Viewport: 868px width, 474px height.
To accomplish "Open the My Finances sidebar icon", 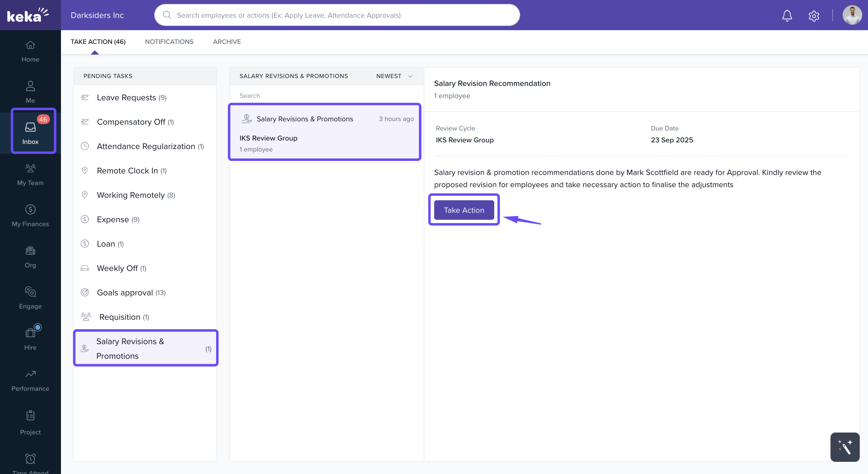I will coord(30,216).
